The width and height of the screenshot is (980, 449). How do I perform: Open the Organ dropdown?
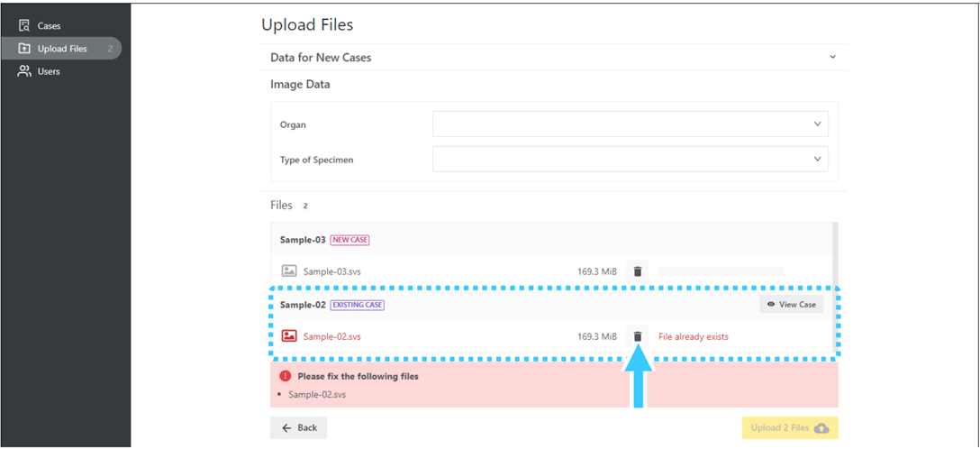click(x=630, y=124)
